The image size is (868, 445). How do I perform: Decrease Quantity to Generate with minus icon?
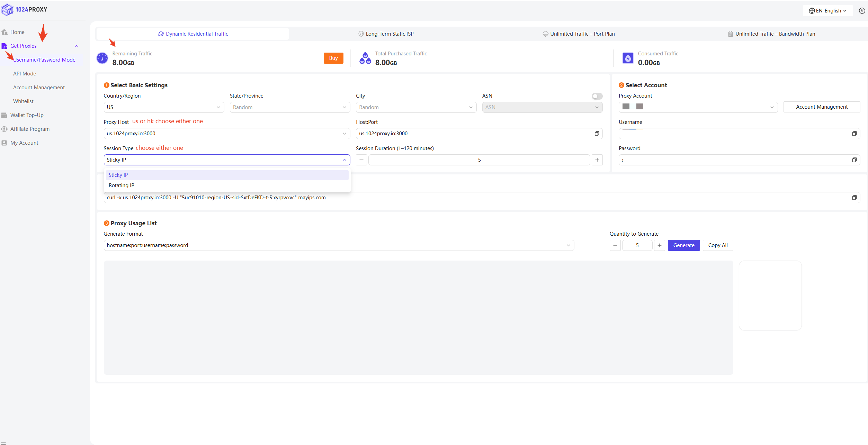[615, 245]
